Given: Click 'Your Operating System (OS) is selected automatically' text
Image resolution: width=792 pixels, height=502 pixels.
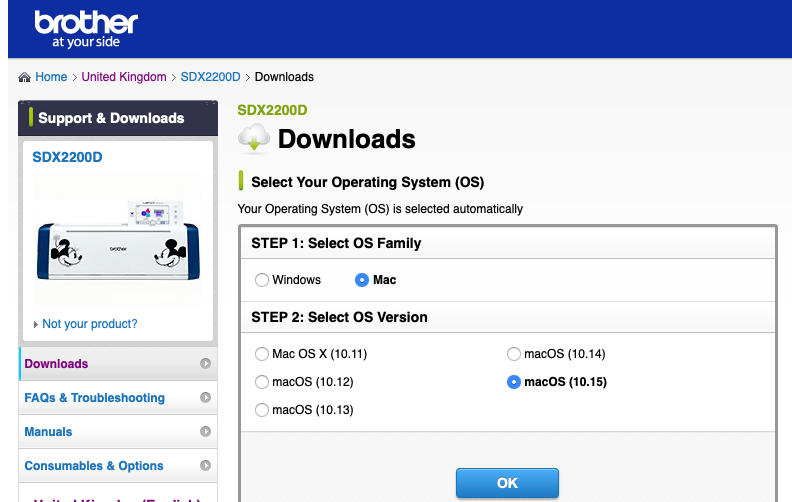Looking at the screenshot, I should pos(380,209).
